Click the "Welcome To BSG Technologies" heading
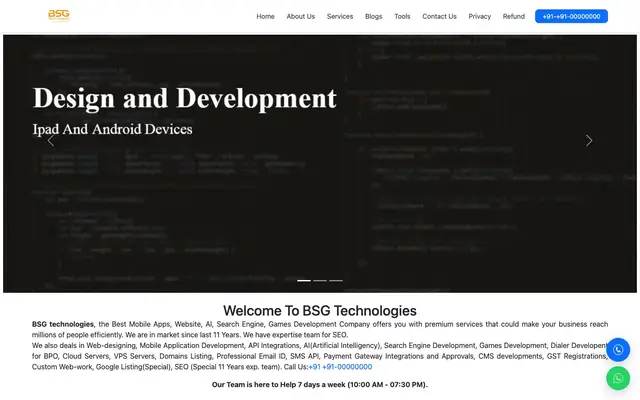 (320, 311)
